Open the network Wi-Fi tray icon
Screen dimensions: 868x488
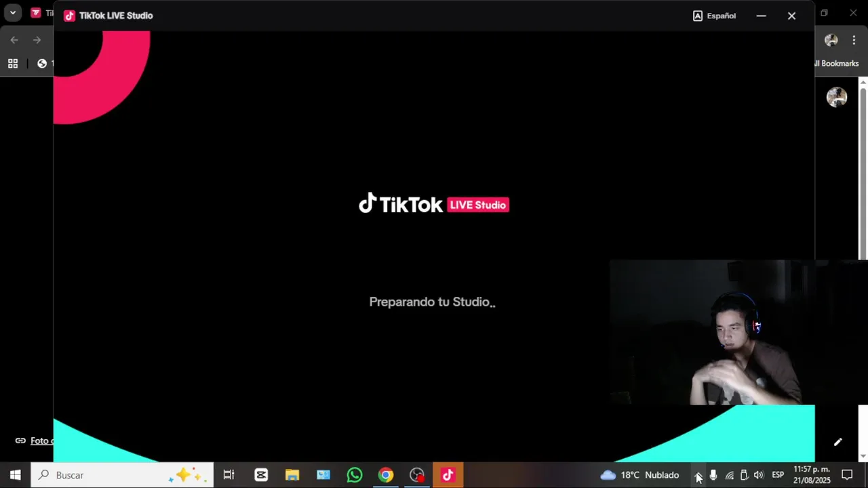(x=729, y=475)
